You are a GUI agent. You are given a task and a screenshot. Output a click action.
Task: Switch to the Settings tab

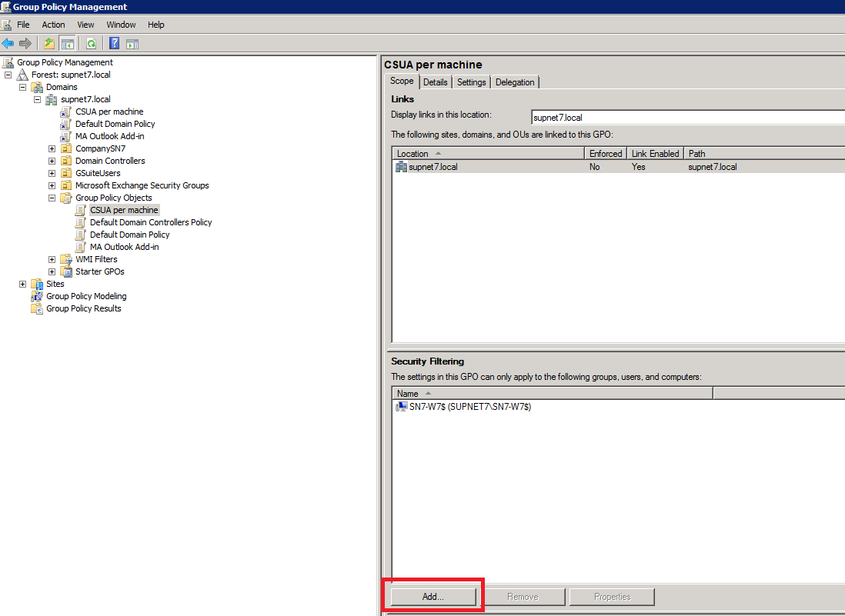click(x=471, y=82)
